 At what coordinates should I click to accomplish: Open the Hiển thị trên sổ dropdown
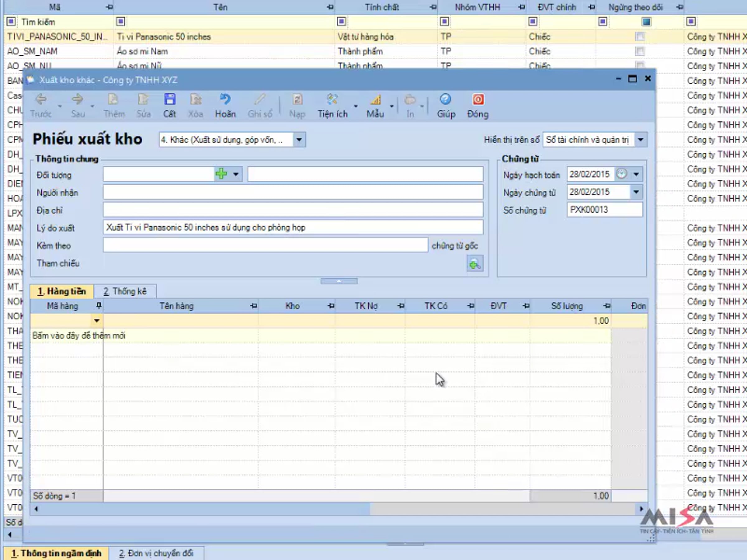[x=641, y=140]
